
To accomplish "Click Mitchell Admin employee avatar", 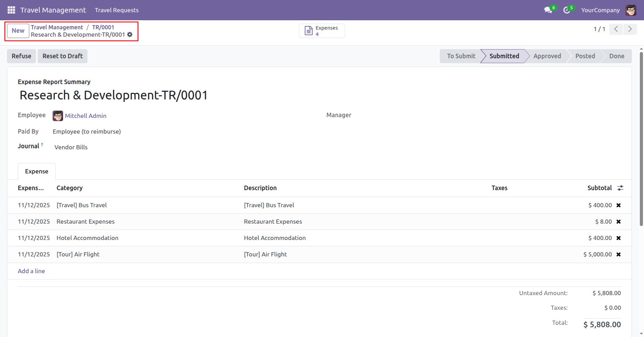I will pyautogui.click(x=58, y=116).
